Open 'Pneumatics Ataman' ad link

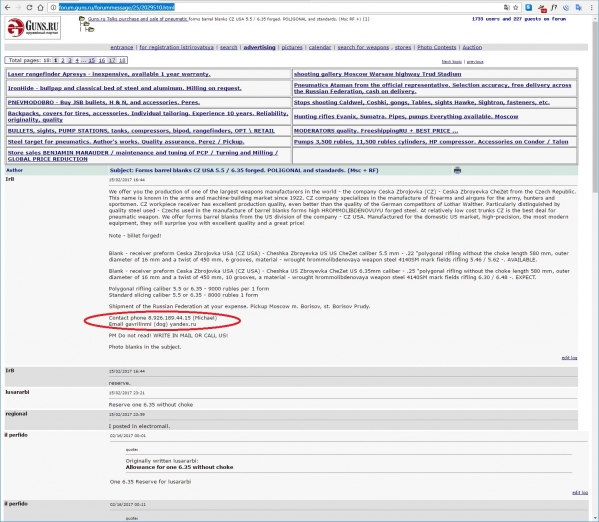[432, 88]
